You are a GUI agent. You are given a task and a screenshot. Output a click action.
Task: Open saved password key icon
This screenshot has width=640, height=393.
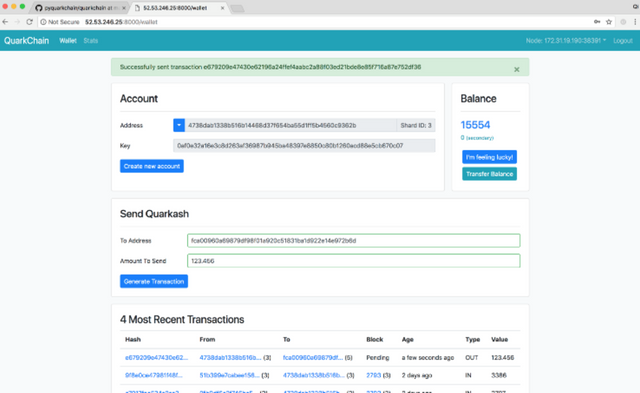[x=597, y=22]
